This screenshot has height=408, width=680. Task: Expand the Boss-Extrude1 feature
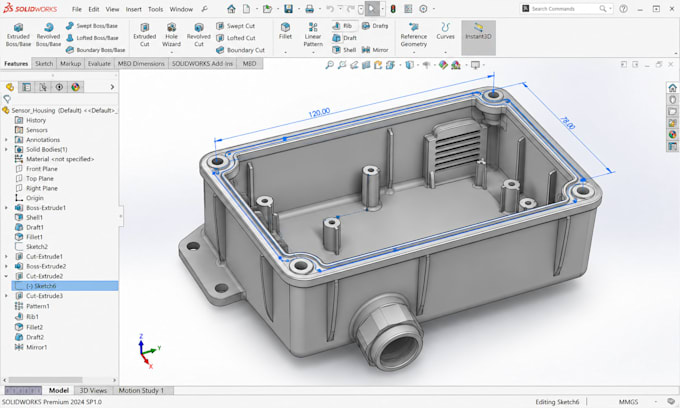[x=6, y=208]
